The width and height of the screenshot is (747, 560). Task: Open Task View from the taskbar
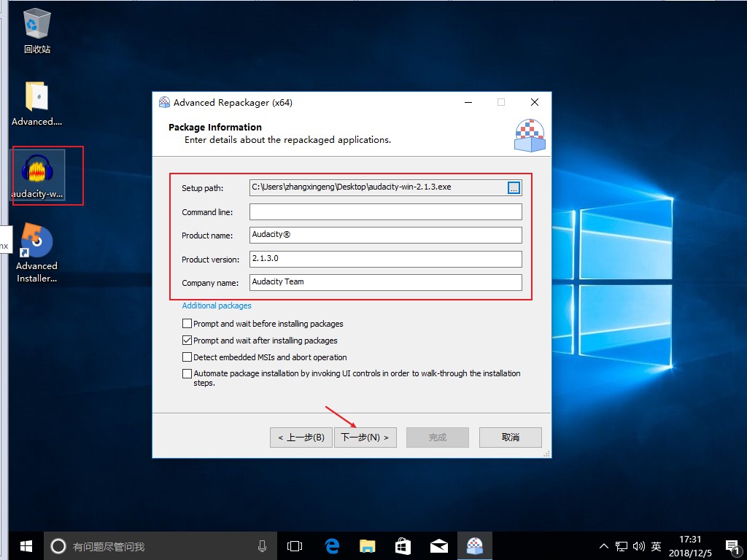[295, 546]
